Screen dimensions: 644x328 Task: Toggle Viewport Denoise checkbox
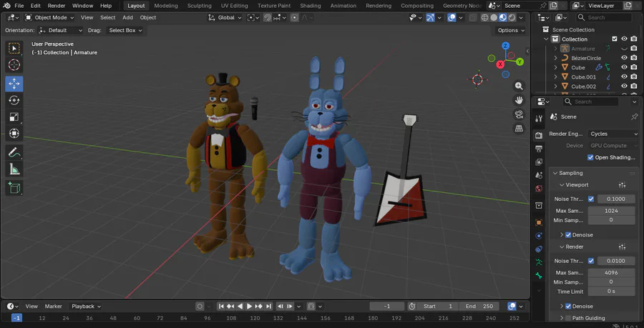point(568,235)
